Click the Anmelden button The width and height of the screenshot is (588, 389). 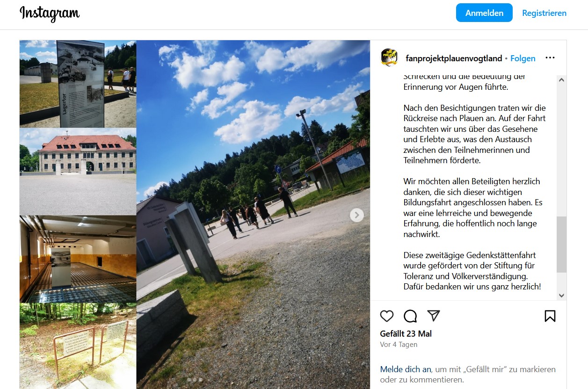pos(484,13)
